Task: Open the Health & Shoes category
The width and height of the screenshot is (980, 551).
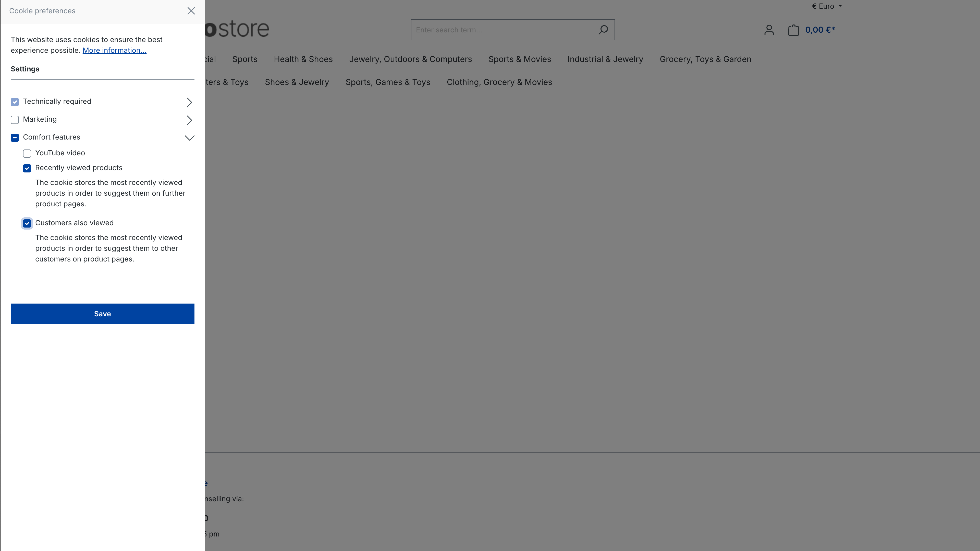Action: (303, 59)
